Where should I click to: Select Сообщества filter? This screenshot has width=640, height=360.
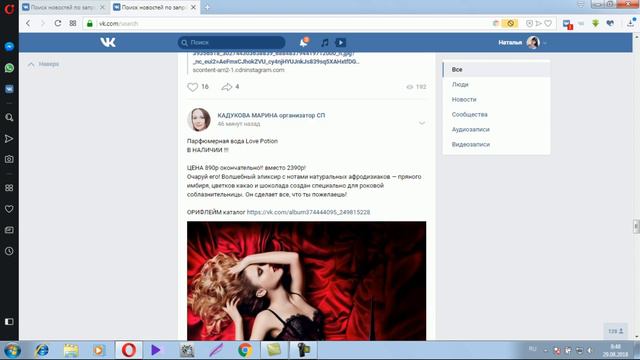(496, 114)
